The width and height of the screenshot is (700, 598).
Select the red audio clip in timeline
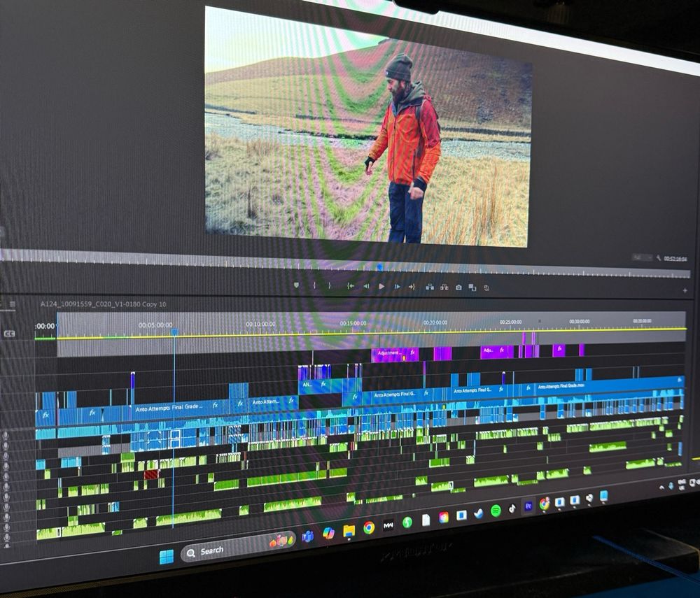[x=151, y=474]
